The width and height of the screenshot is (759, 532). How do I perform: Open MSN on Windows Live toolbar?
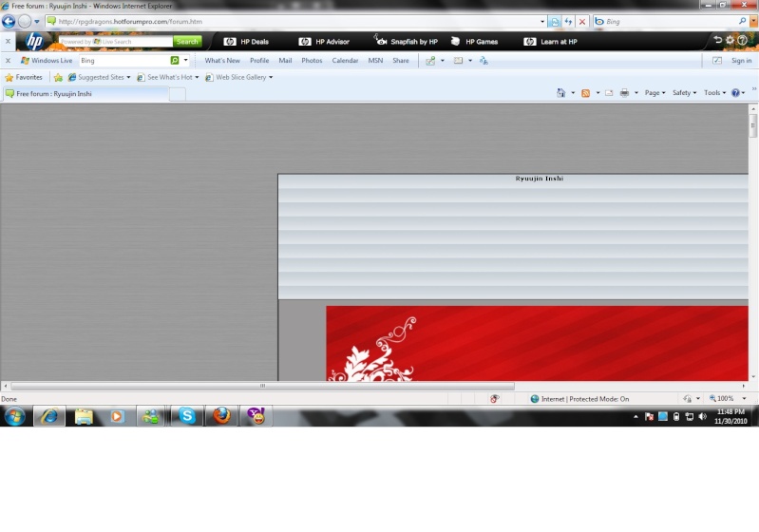pos(375,61)
